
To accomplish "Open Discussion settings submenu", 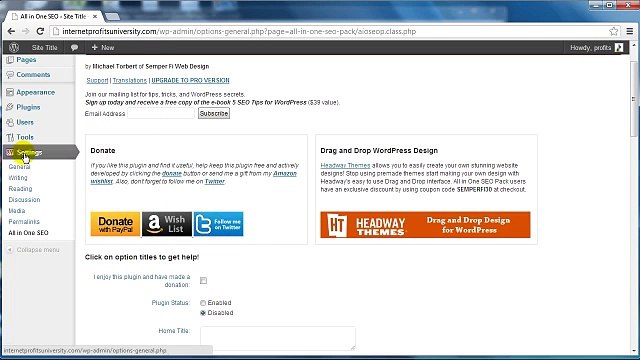I will pyautogui.click(x=24, y=200).
